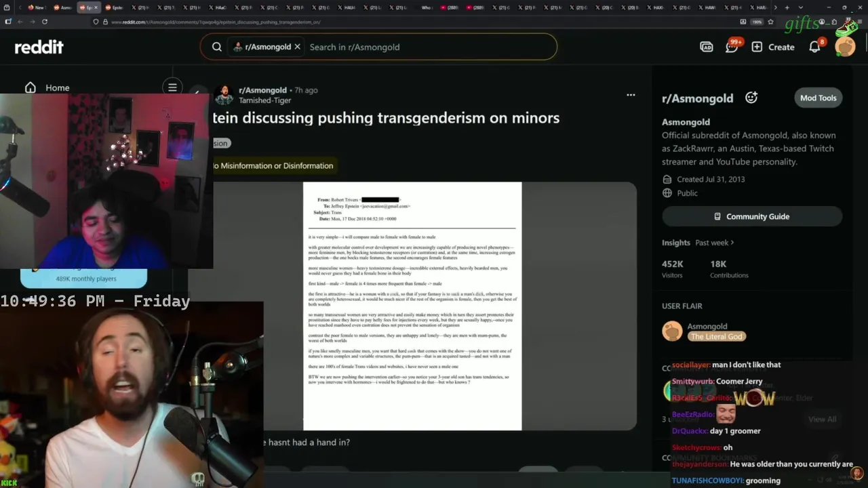Click 'The Literal God' user flair
This screenshot has width=868, height=488.
click(717, 336)
